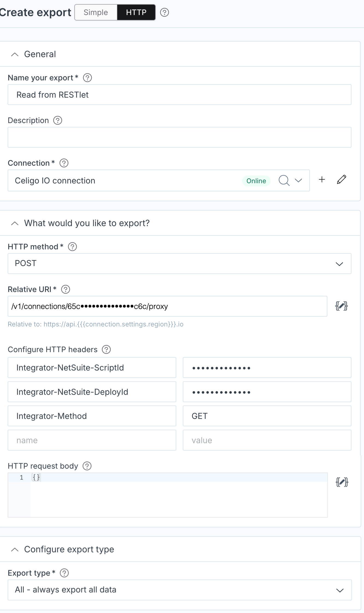Image resolution: width=364 pixels, height=613 pixels.
Task: Collapse the General section
Action: pos(15,54)
